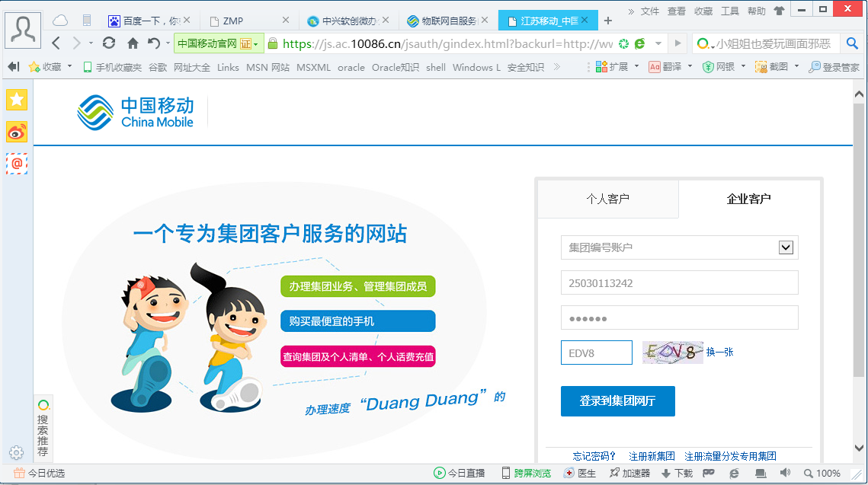Switch browser engine with green e icon

(x=640, y=43)
